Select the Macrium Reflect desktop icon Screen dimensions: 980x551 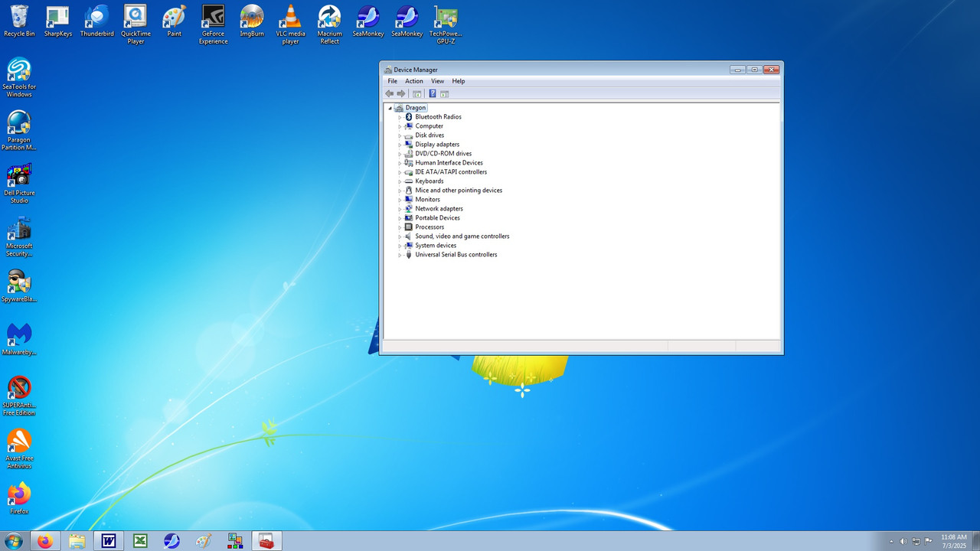click(330, 24)
